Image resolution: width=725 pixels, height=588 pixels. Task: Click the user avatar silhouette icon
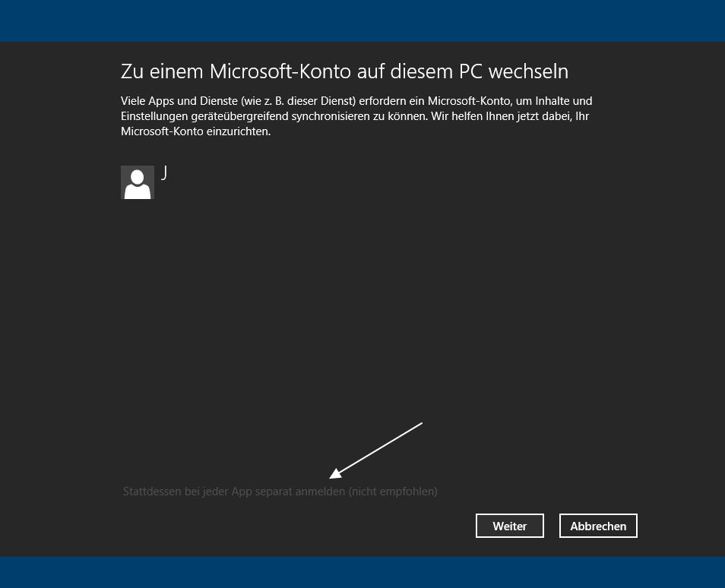click(x=138, y=182)
